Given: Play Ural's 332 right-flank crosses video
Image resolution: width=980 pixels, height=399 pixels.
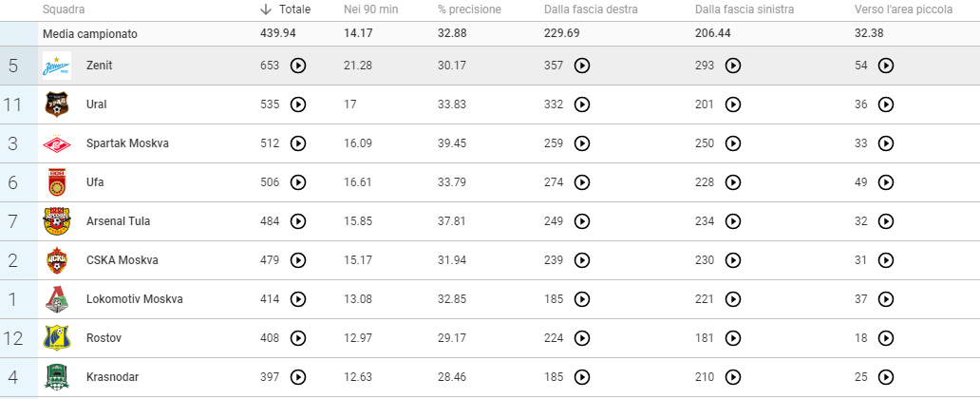Looking at the screenshot, I should [x=582, y=104].
